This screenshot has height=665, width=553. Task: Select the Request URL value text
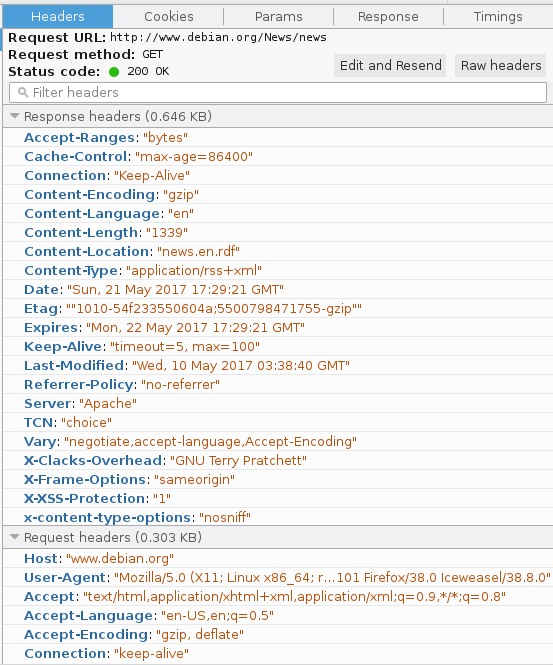pos(218,37)
